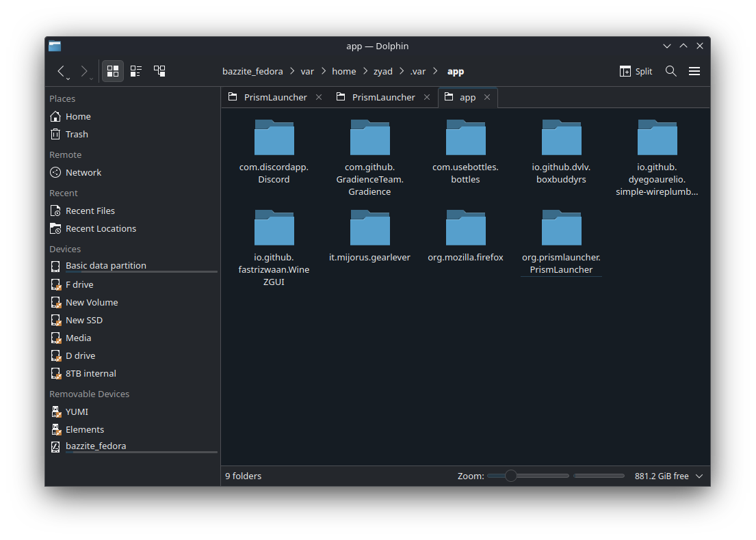Open Trash in Places sidebar
Image resolution: width=756 pixels, height=540 pixels.
click(x=133, y=135)
